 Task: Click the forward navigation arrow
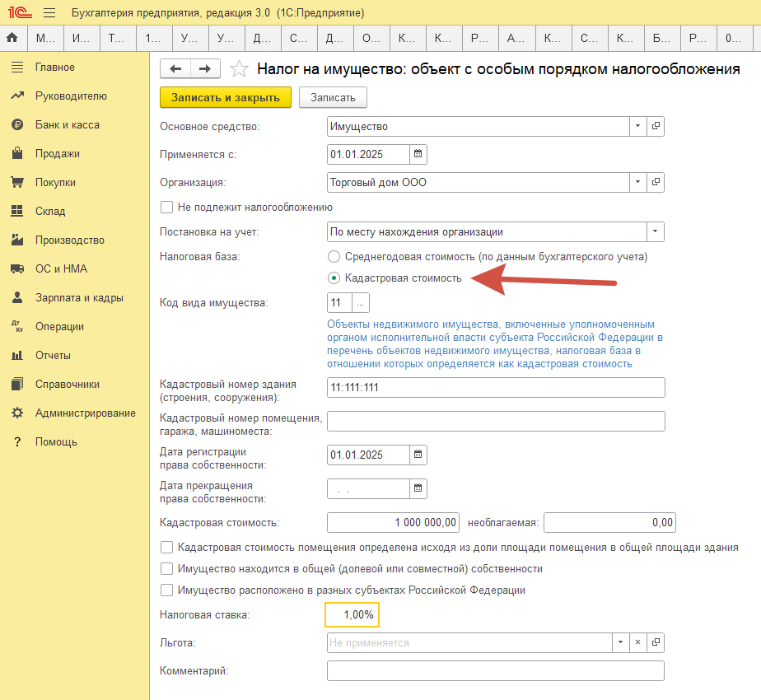pos(205,69)
